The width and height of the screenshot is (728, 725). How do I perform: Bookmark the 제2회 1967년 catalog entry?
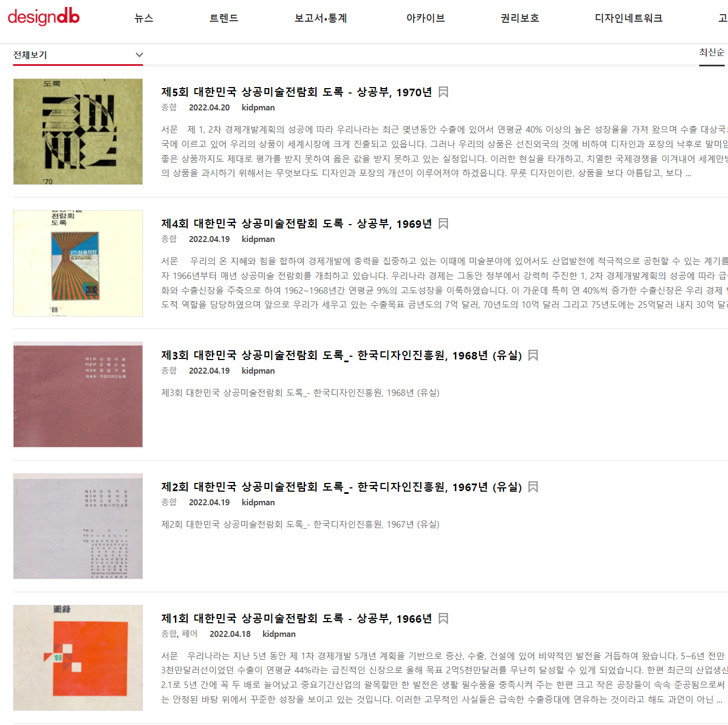533,487
